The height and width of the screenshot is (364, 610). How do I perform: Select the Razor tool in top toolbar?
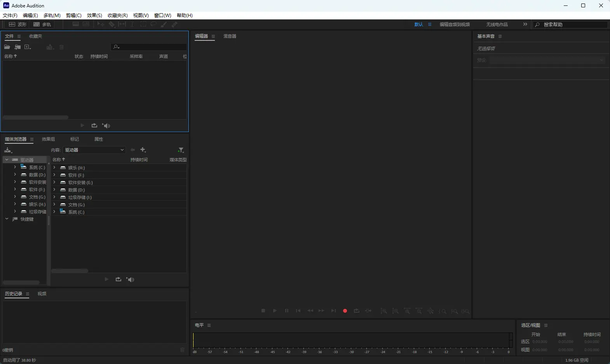coord(112,24)
